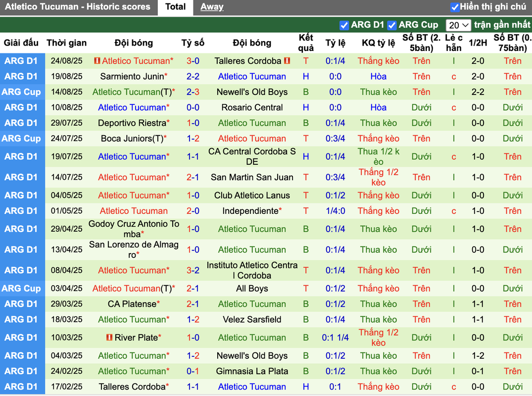Viewport: 532px width, 396px height.
Task: Select team name CA Platense
Action: coord(132,304)
